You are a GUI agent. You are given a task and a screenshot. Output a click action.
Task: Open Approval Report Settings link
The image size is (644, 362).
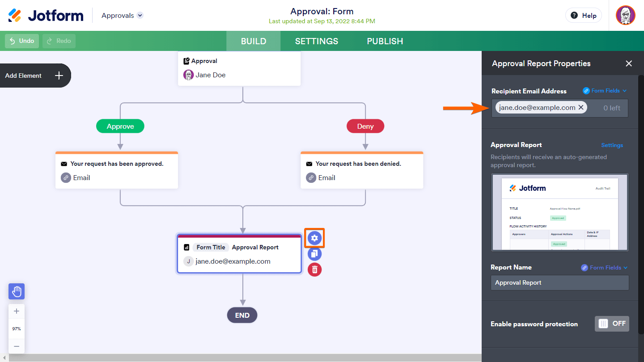(x=612, y=145)
